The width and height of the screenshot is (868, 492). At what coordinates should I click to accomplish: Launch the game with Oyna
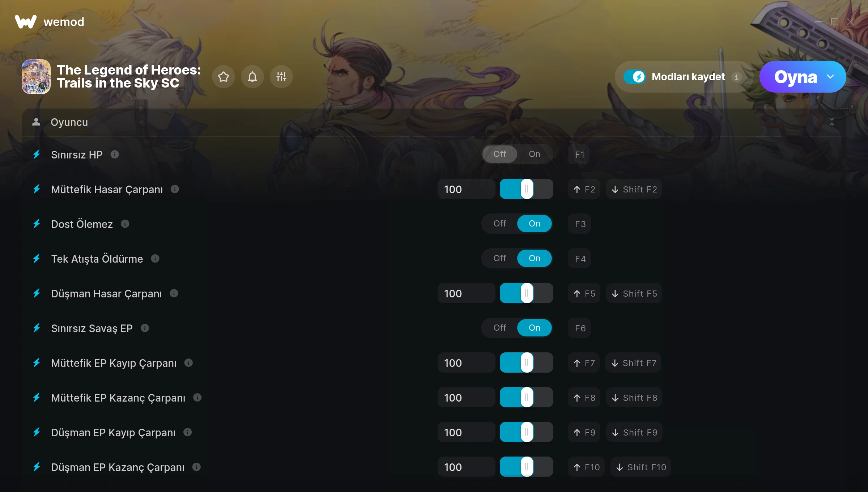click(x=796, y=77)
